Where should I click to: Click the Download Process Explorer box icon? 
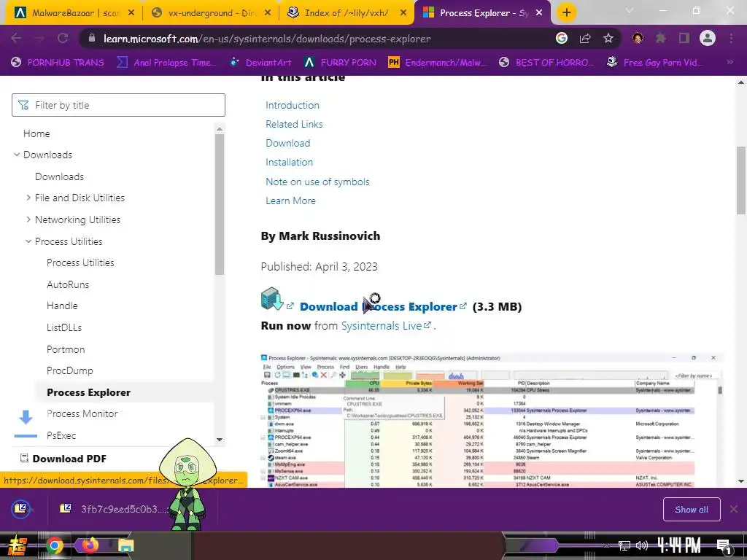(x=272, y=298)
